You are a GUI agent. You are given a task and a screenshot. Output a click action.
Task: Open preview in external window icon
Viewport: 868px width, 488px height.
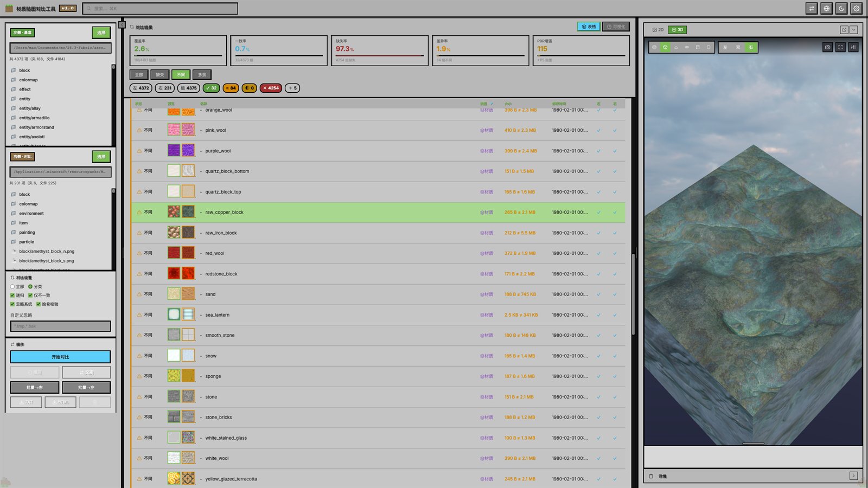tap(844, 30)
